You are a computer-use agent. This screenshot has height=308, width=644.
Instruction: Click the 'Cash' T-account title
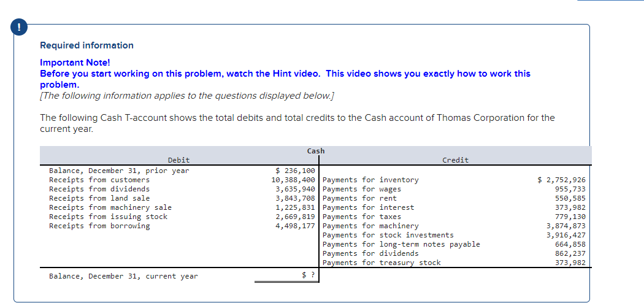tap(316, 151)
